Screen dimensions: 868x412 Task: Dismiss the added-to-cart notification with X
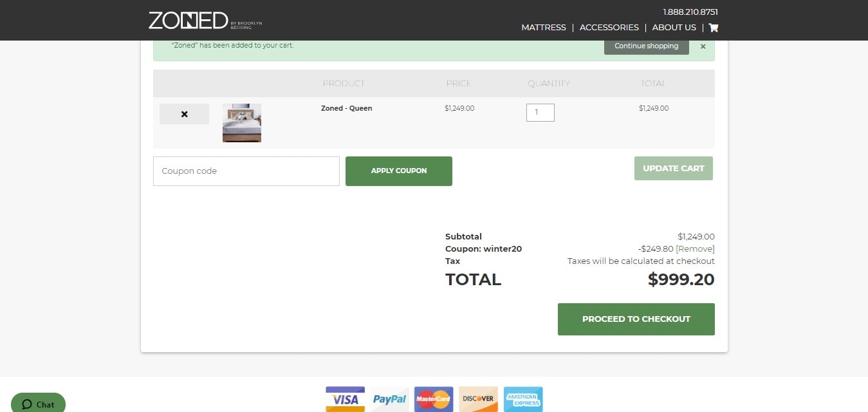pyautogui.click(x=703, y=46)
